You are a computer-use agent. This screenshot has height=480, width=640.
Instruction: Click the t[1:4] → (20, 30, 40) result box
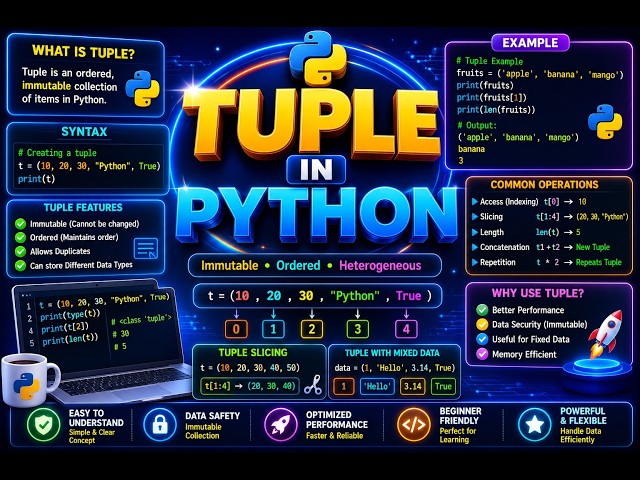250,386
